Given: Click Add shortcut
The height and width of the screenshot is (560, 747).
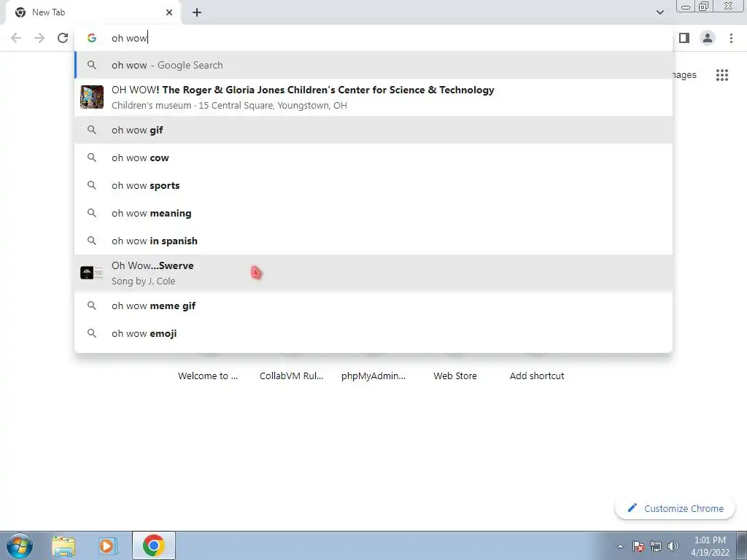Looking at the screenshot, I should [537, 376].
